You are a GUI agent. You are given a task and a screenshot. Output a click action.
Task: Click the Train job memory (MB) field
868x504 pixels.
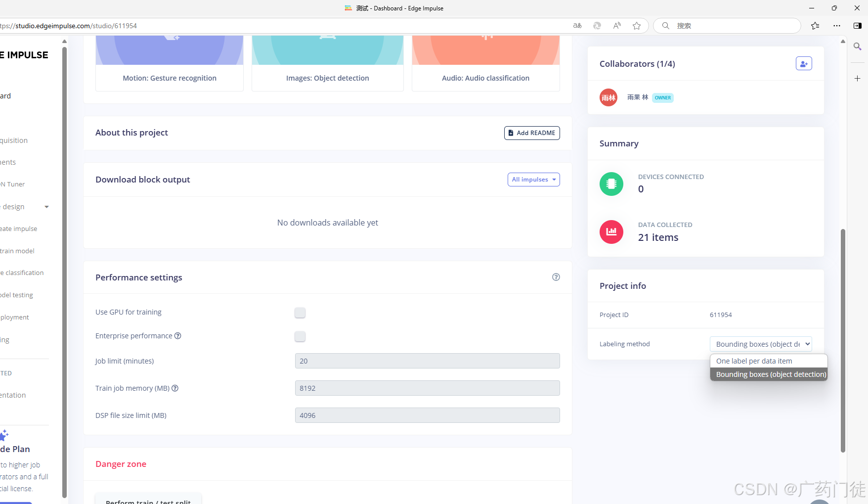428,388
